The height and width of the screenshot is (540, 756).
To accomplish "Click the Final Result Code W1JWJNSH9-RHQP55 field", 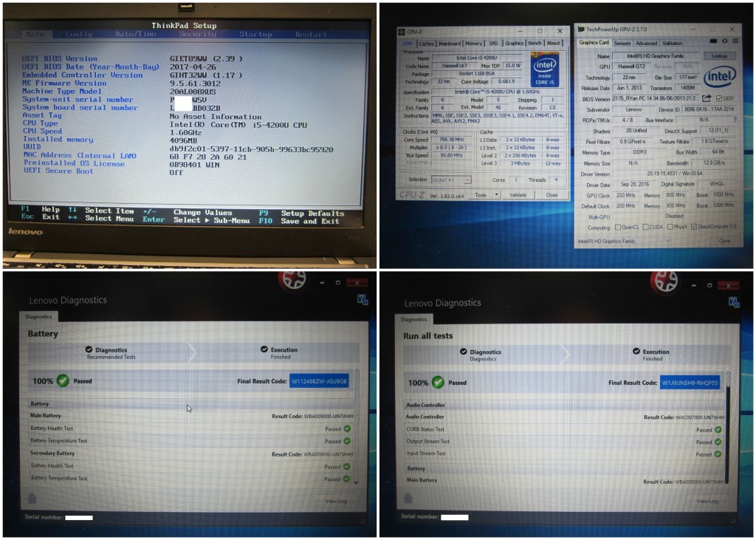I will 690,383.
